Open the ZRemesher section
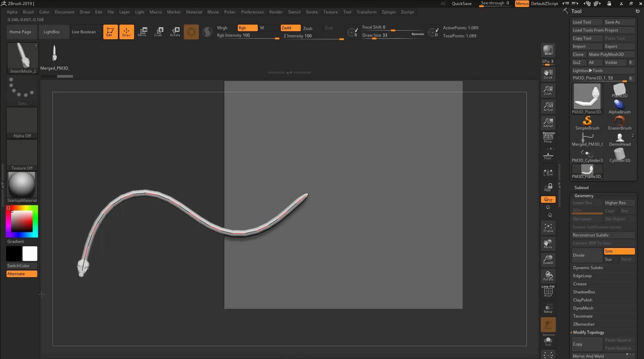This screenshot has width=644, height=359. click(x=584, y=324)
